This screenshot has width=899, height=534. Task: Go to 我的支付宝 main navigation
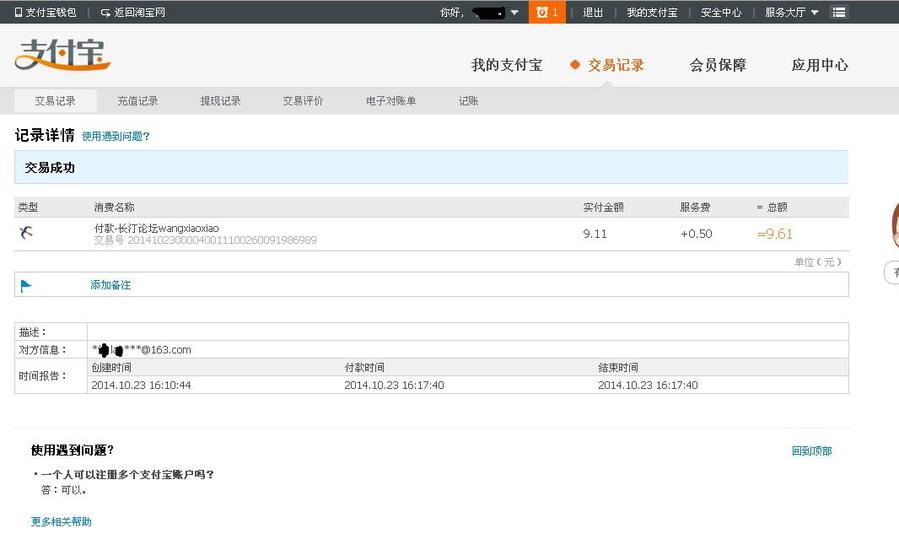tap(506, 65)
